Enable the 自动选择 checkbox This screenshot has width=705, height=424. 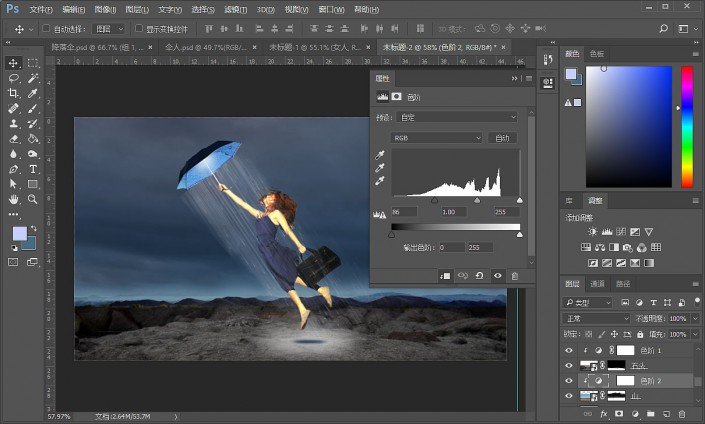point(47,29)
